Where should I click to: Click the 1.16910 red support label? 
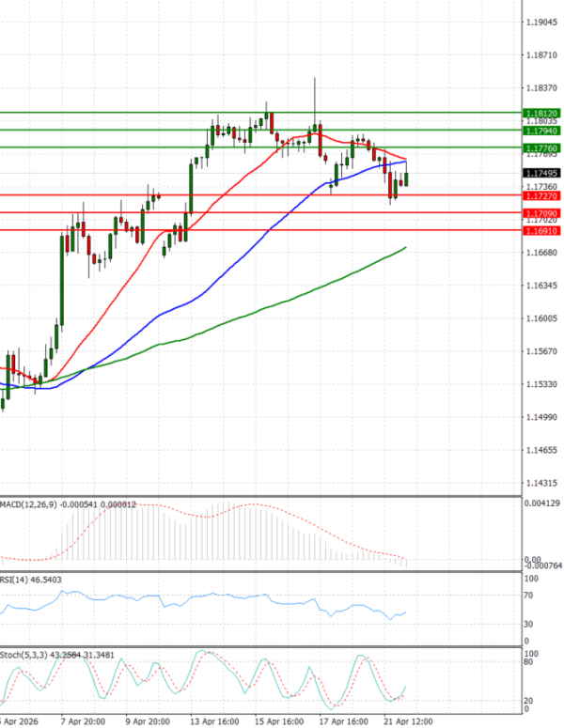click(541, 230)
